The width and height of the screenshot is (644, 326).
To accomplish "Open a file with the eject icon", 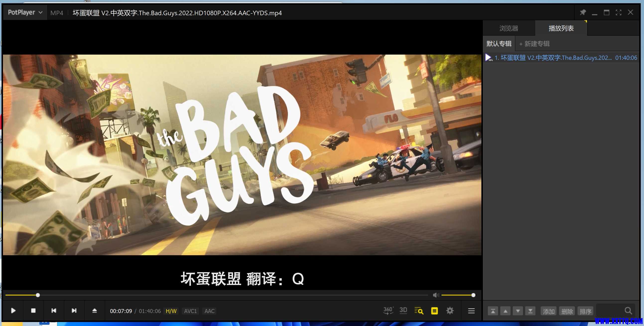I will tap(94, 311).
